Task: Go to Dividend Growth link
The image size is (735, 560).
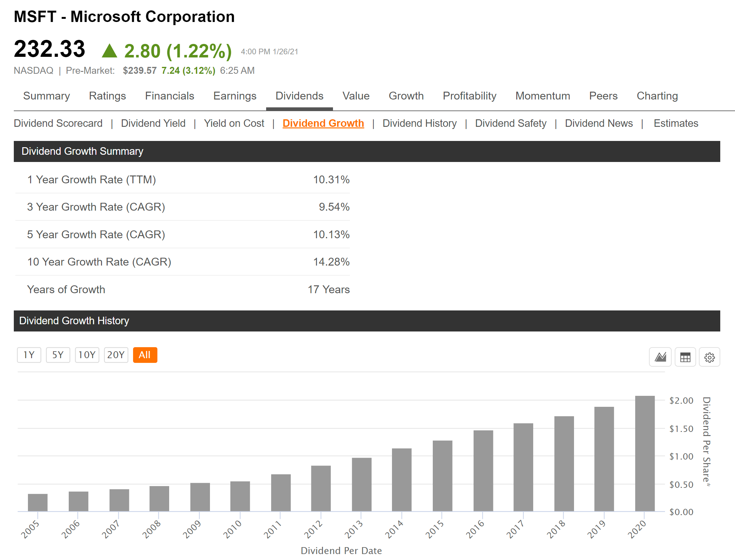Action: point(323,123)
